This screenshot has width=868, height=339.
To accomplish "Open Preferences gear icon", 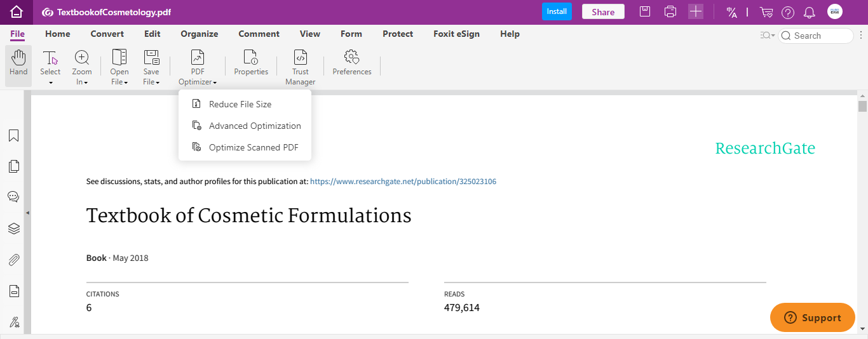I will click(351, 63).
